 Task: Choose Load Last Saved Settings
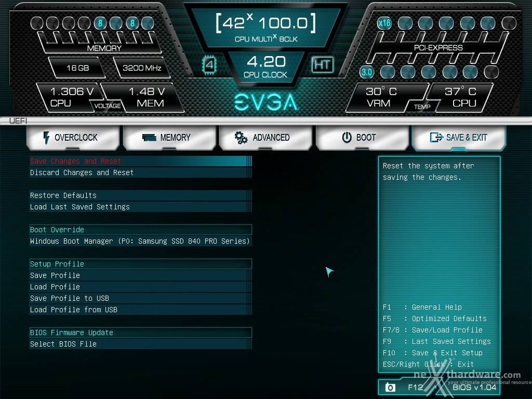click(140, 207)
